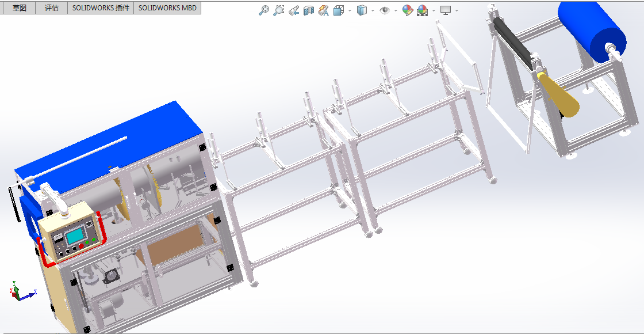Click the Previous View icon
The image size is (644, 334).
pos(294,10)
